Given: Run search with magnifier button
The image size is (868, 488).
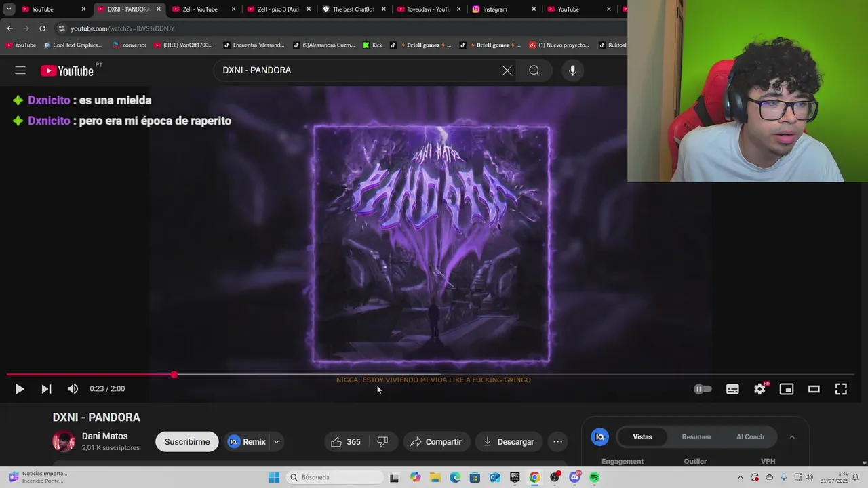Looking at the screenshot, I should coord(534,70).
